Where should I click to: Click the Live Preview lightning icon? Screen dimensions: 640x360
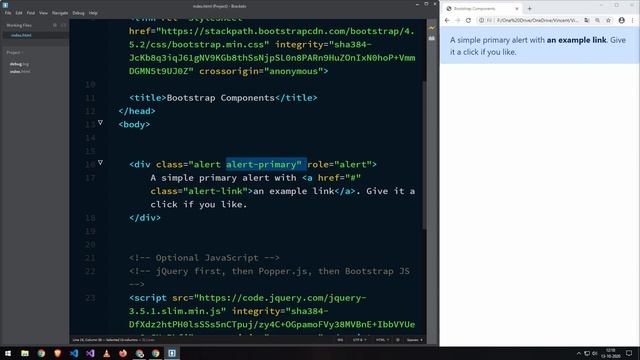pyautogui.click(x=432, y=28)
